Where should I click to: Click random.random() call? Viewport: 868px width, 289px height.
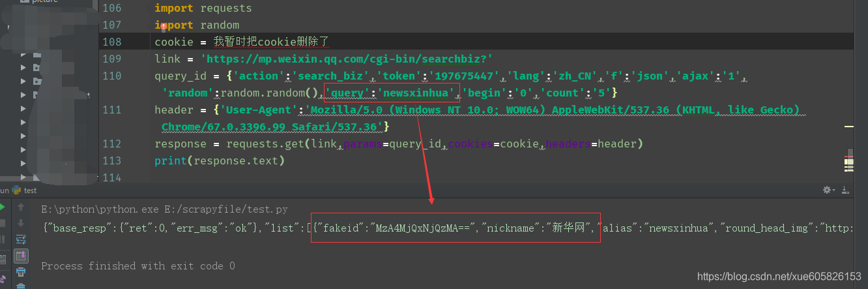click(272, 93)
